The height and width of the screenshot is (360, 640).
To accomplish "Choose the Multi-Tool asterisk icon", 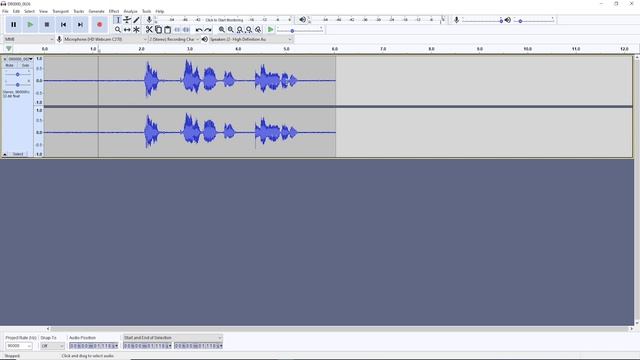I will tap(136, 30).
